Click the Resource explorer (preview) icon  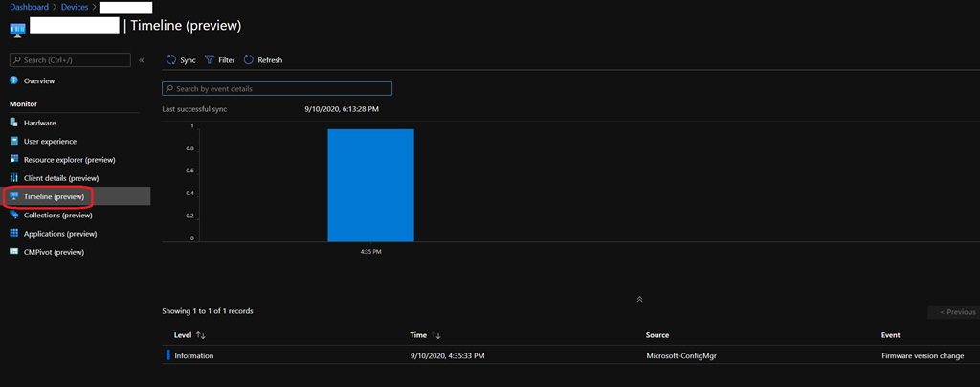coord(14,160)
